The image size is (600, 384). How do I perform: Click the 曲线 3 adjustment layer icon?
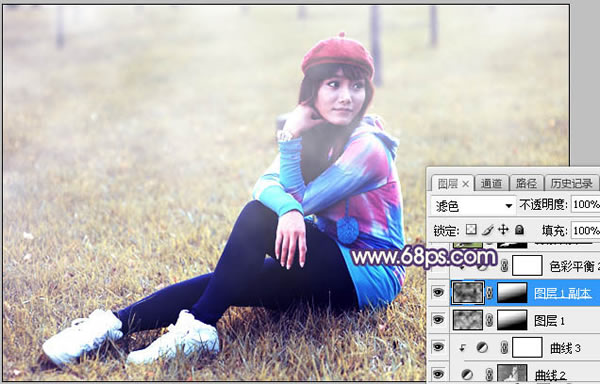coord(482,347)
